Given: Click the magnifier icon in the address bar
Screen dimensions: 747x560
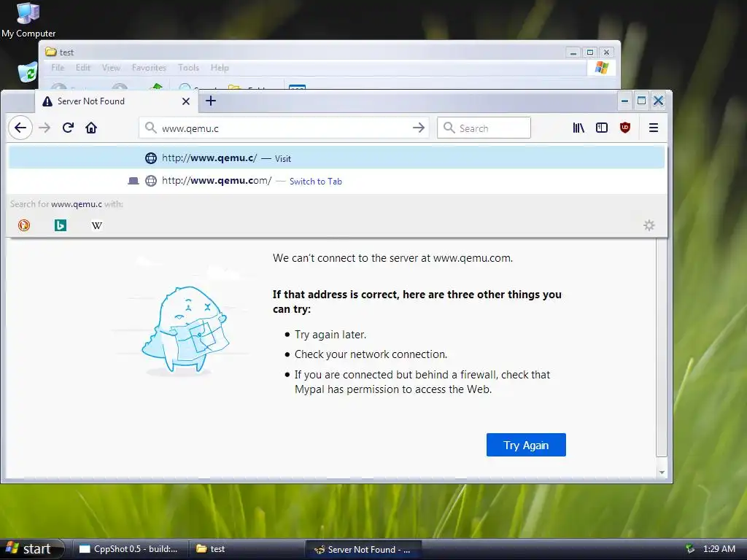Looking at the screenshot, I should tap(150, 128).
